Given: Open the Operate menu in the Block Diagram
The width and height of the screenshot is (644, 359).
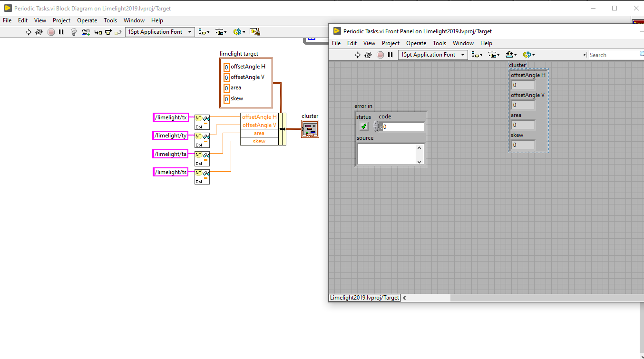Looking at the screenshot, I should [87, 20].
